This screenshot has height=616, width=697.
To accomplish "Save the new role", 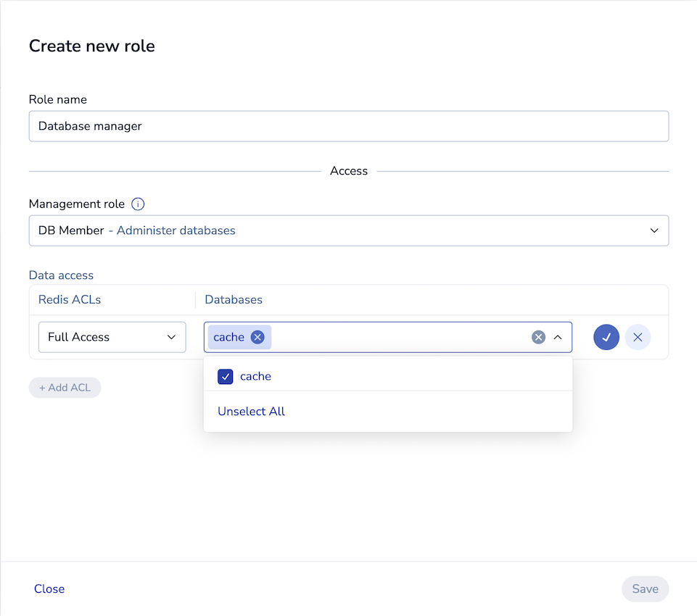I will pyautogui.click(x=645, y=588).
